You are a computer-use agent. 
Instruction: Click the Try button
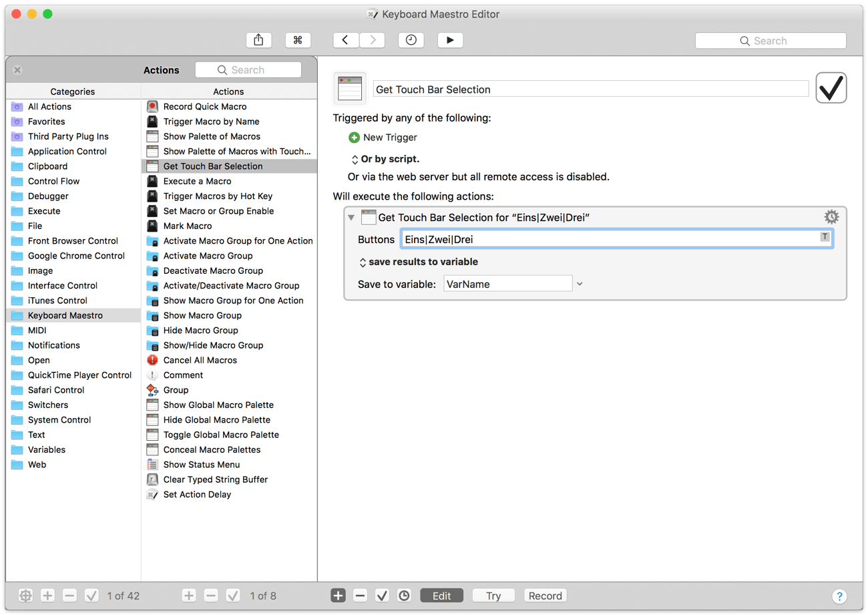click(x=493, y=596)
